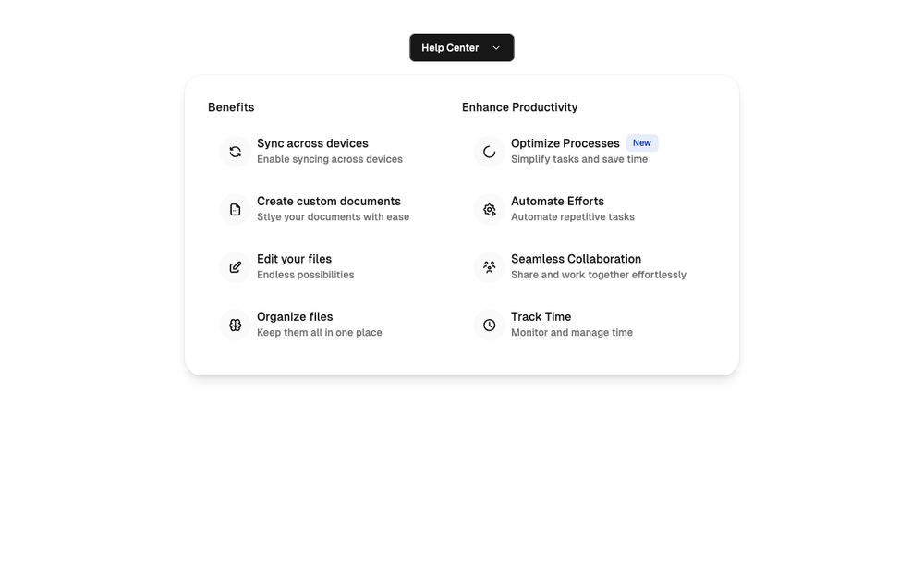The width and height of the screenshot is (924, 578).
Task: Click the Organize files brain icon
Action: [235, 325]
